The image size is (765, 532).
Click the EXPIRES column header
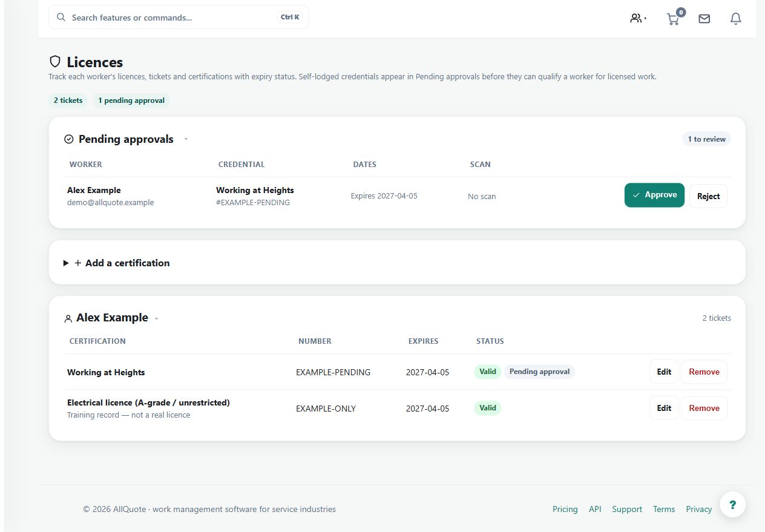tap(424, 341)
